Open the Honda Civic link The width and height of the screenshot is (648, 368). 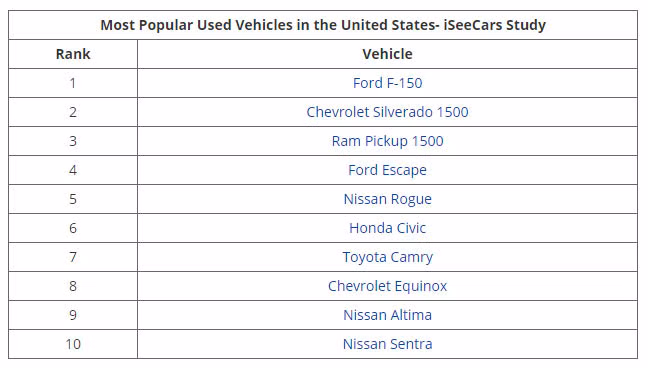387,228
